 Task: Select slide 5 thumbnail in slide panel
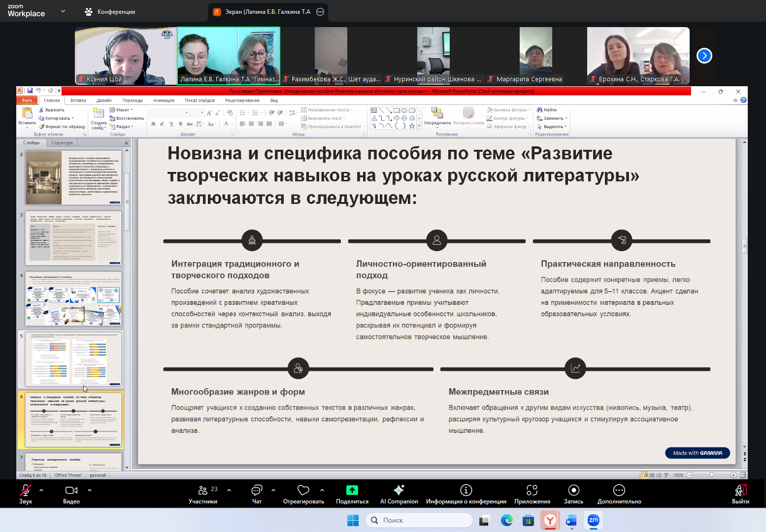coord(72,359)
